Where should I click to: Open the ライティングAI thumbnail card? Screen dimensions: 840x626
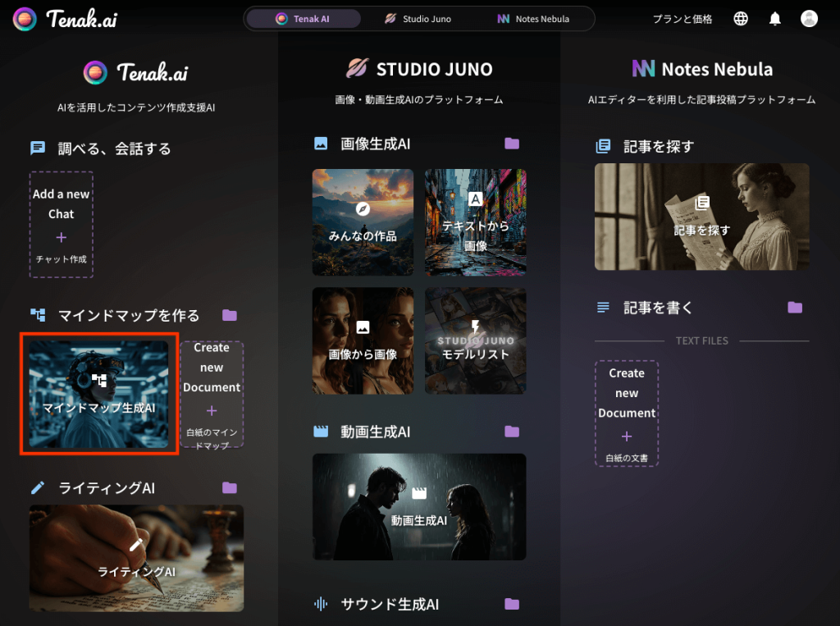pos(136,558)
